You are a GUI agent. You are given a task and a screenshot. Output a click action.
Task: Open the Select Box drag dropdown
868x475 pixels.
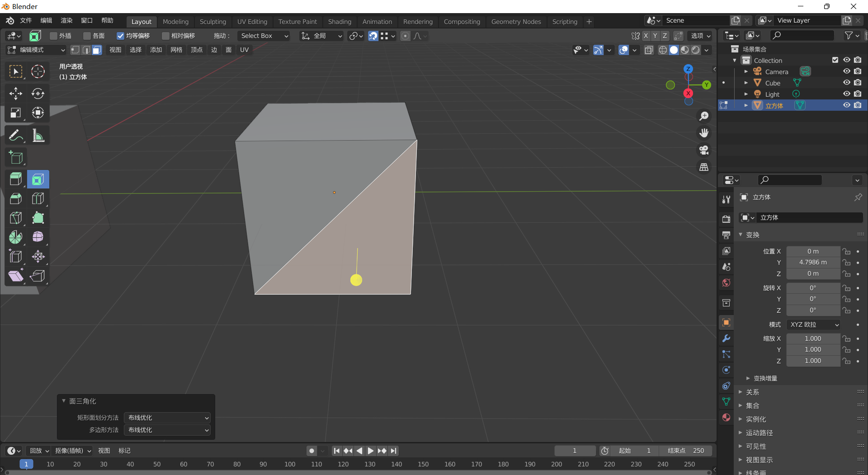[264, 36]
